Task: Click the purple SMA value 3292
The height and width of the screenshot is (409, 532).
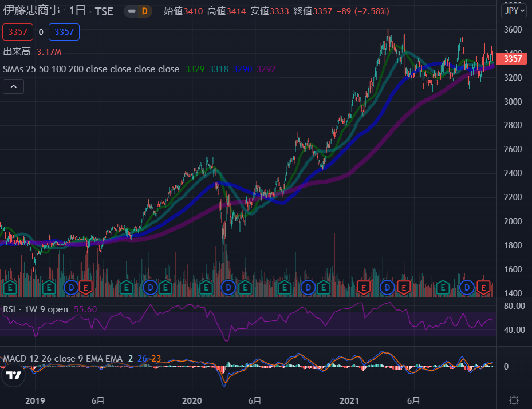Action: point(266,69)
